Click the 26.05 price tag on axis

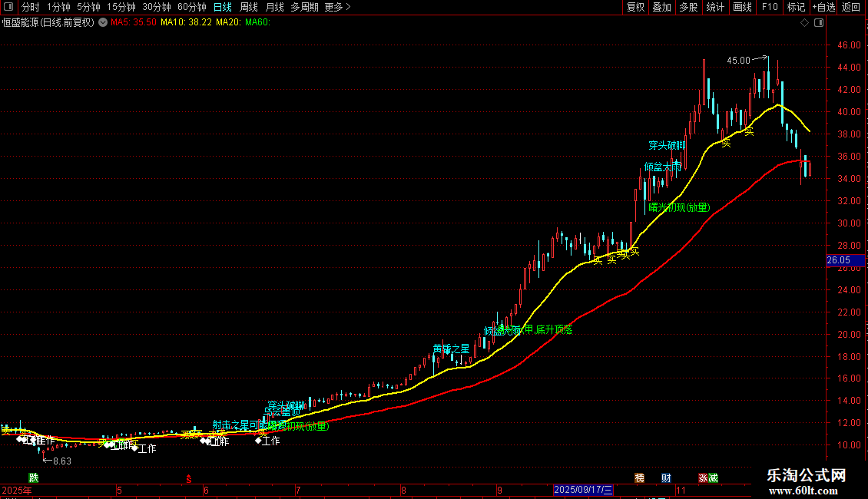click(x=845, y=260)
